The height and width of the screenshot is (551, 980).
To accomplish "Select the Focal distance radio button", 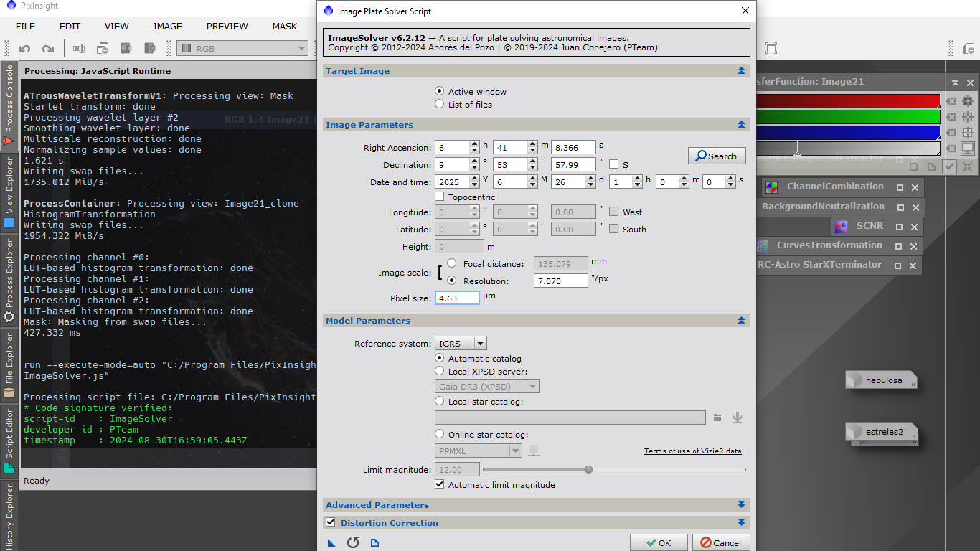I will (x=451, y=263).
